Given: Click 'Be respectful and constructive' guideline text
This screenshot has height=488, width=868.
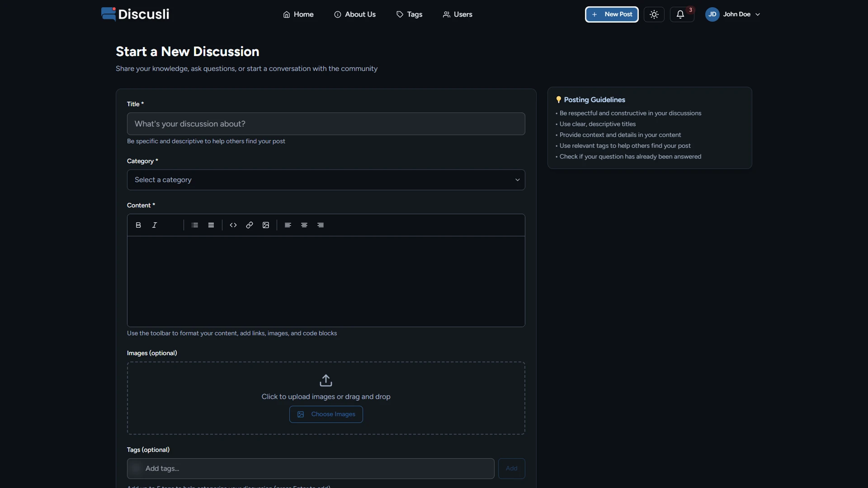Looking at the screenshot, I should (x=631, y=113).
